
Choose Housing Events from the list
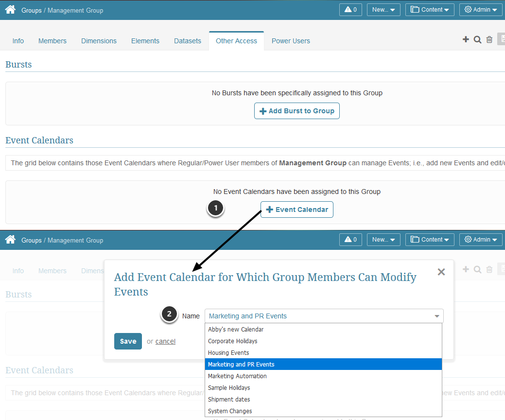(x=323, y=353)
